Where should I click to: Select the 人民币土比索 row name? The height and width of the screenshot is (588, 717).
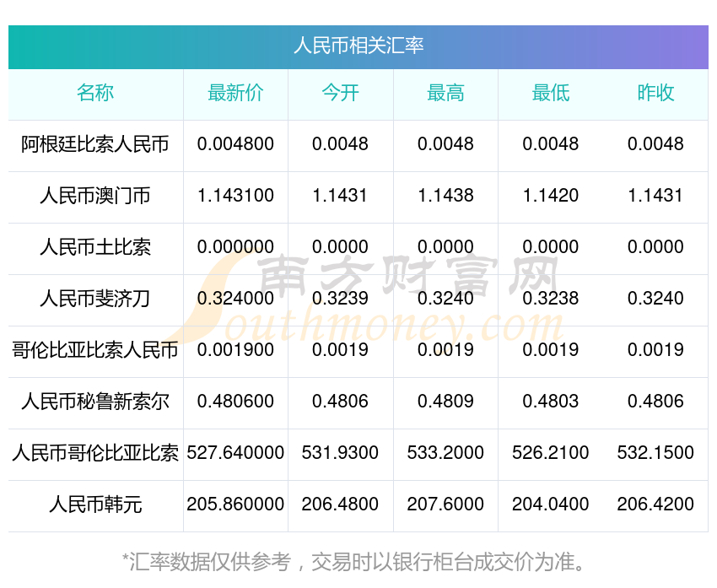95,248
